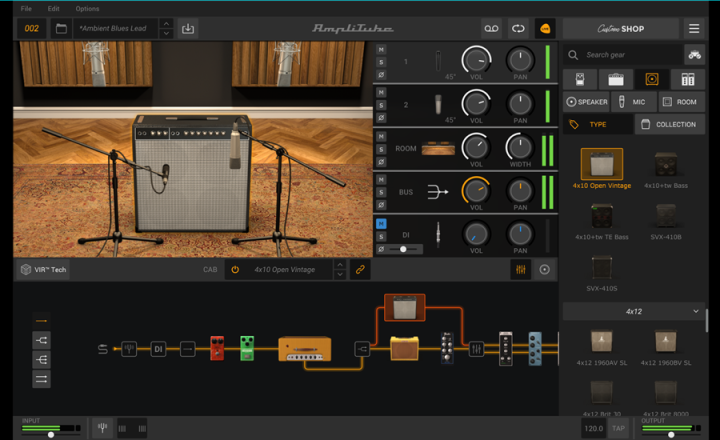Screen dimensions: 720x440
Task: Toggle the looper icon
Action: point(518,28)
